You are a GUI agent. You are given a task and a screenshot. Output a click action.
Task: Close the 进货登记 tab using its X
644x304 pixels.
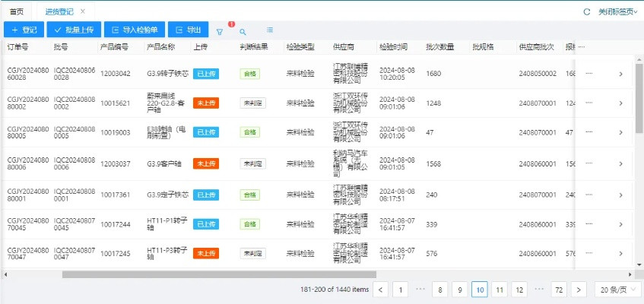(x=83, y=11)
